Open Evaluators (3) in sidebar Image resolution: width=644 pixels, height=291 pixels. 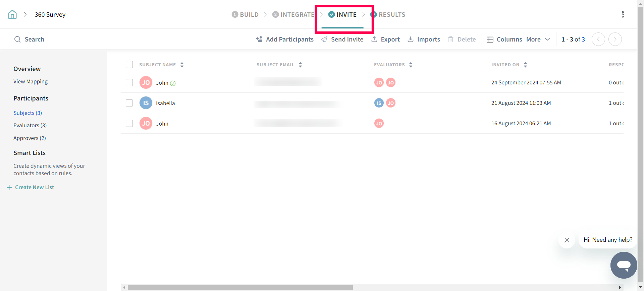coord(30,126)
